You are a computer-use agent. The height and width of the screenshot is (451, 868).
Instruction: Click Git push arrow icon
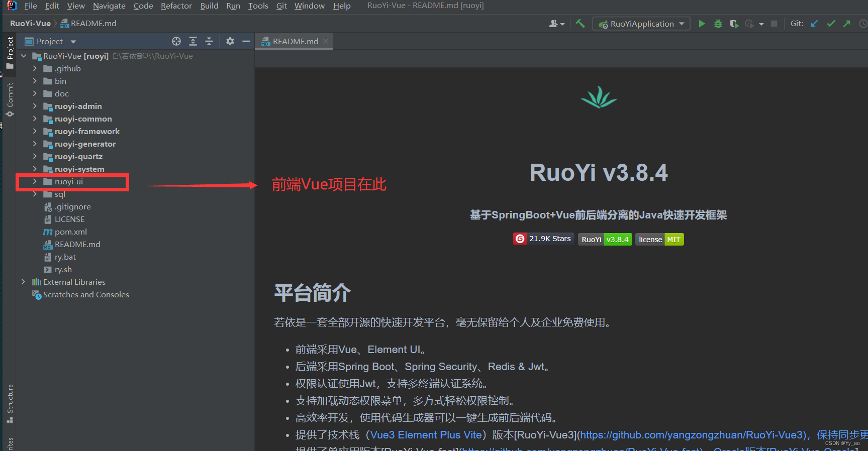[x=847, y=24]
